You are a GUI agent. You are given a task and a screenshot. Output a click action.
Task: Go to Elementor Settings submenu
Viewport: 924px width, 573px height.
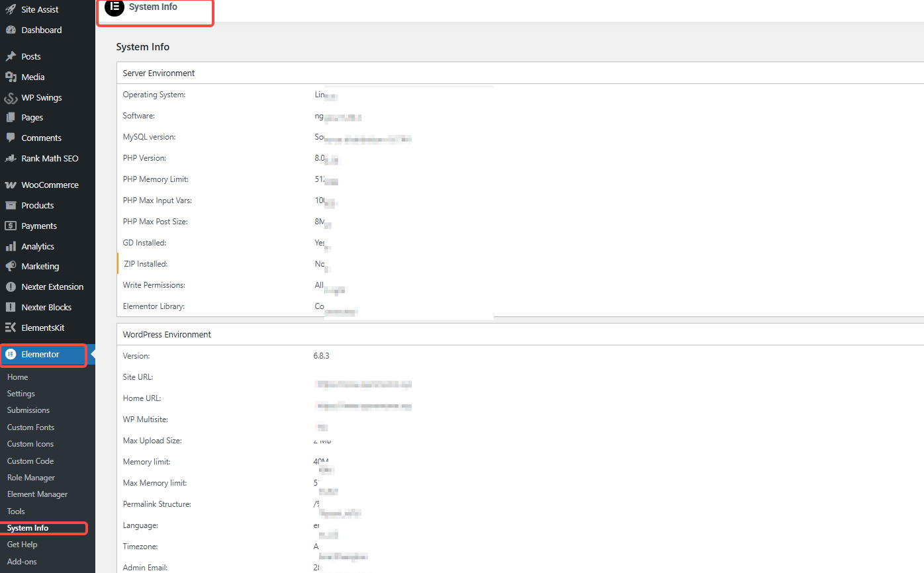tap(21, 394)
